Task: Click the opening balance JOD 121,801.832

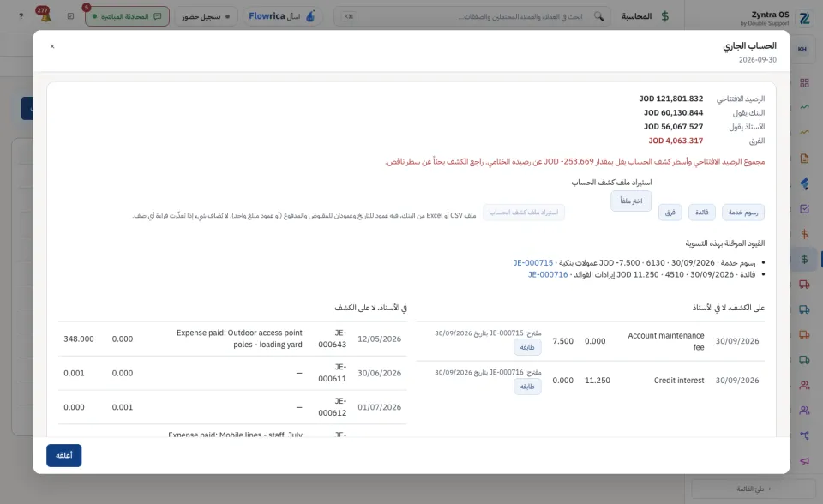Action: pyautogui.click(x=670, y=99)
